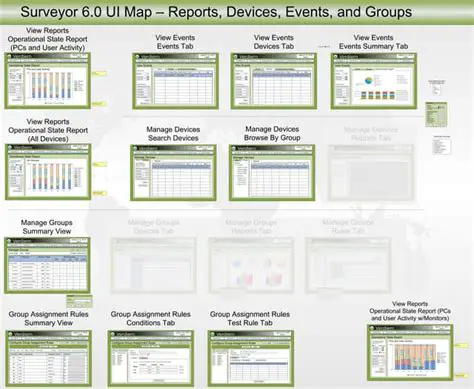The height and width of the screenshot is (389, 474).
Task: Click the "Manage Devices Browse By Group" label
Action: 272,133
